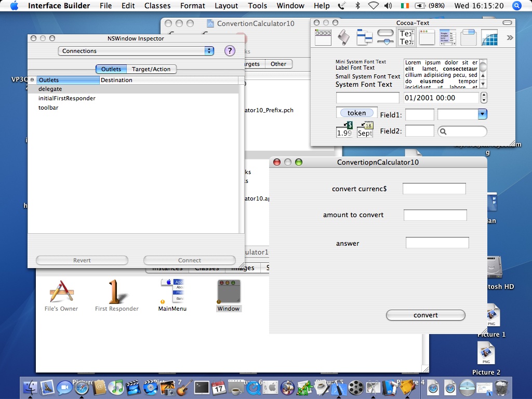
Task: Click the search field in Cocoa-Text palette
Action: click(462, 131)
